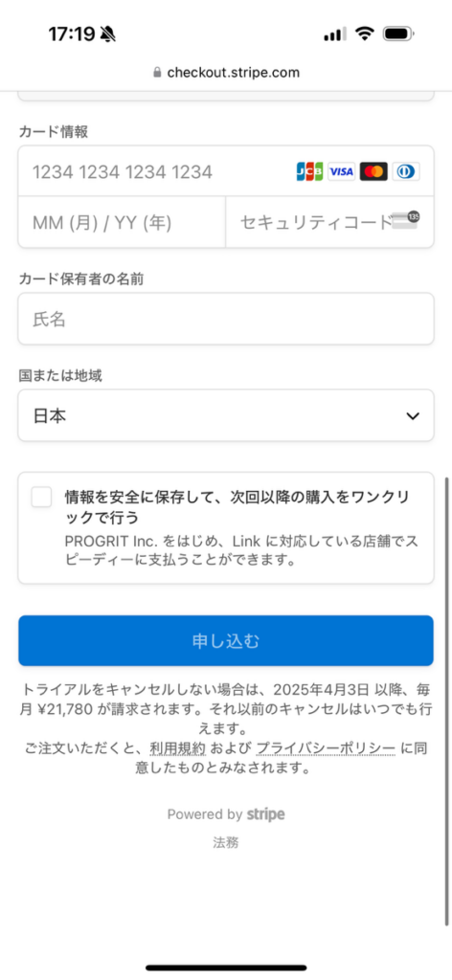
Task: Click the Mastercard brand icon
Action: pos(373,171)
